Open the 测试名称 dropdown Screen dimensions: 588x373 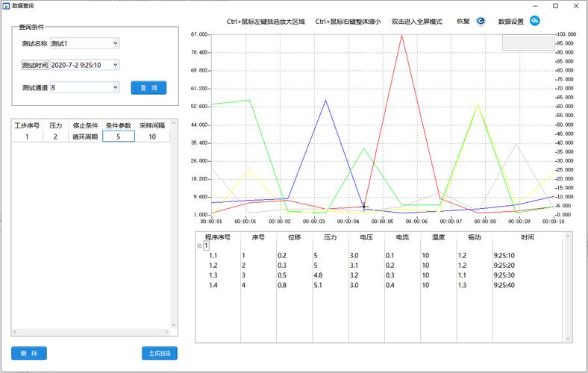coord(116,43)
